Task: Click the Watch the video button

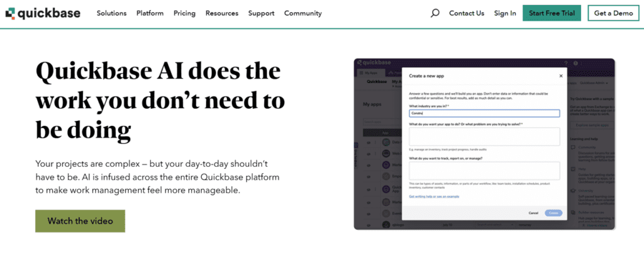Action: tap(80, 221)
